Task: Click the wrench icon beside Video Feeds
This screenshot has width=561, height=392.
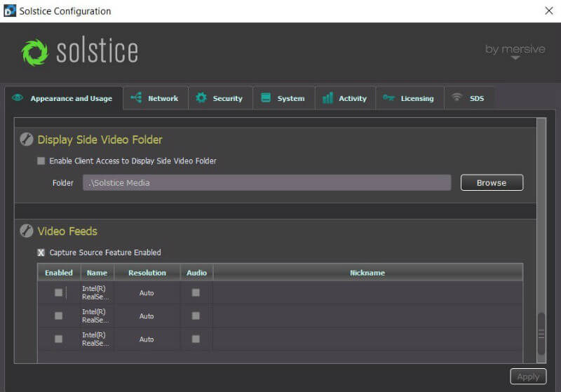Action: coord(27,231)
